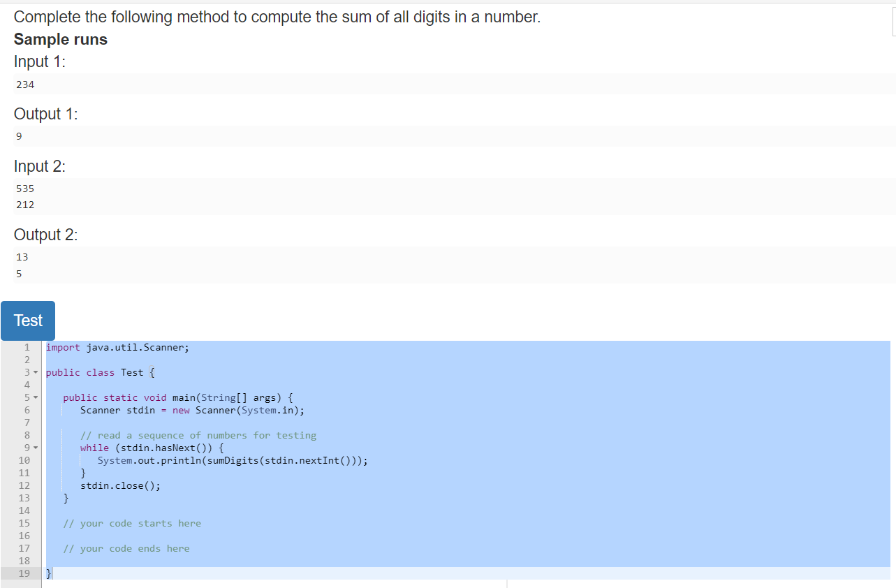Collapse the main method fold at line 5
Screen dimensions: 896x588
pyautogui.click(x=36, y=397)
